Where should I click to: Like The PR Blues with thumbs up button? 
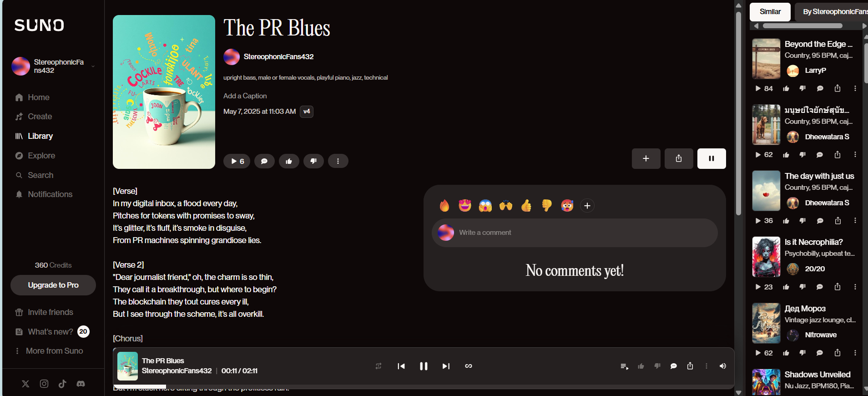pyautogui.click(x=289, y=161)
